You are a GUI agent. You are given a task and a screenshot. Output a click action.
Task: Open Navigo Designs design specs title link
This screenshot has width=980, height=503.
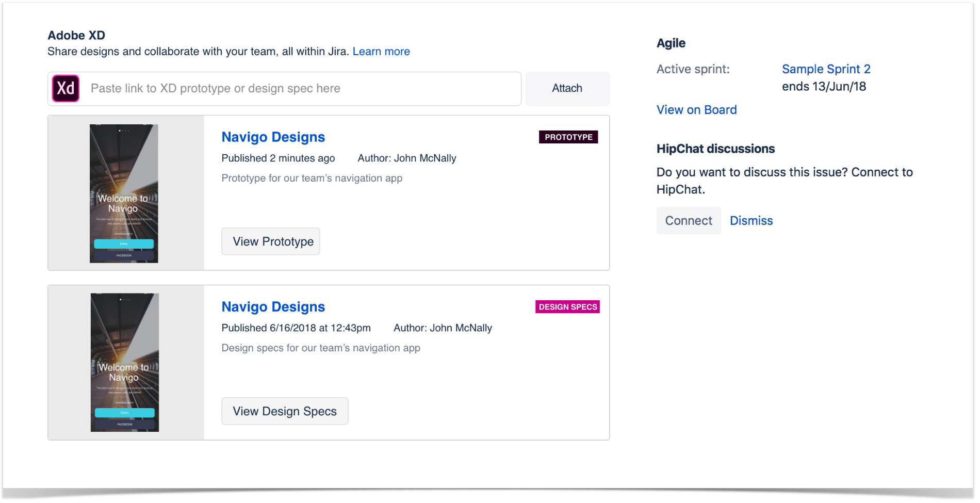273,306
